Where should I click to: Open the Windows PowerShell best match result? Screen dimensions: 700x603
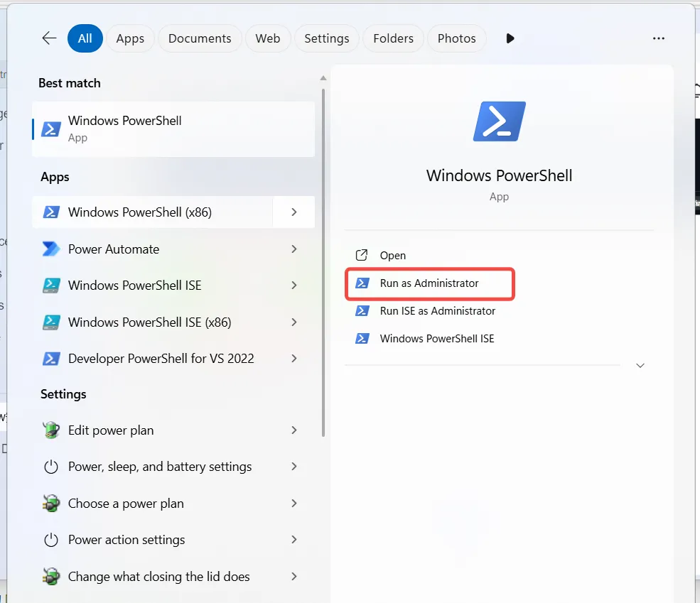click(x=173, y=129)
